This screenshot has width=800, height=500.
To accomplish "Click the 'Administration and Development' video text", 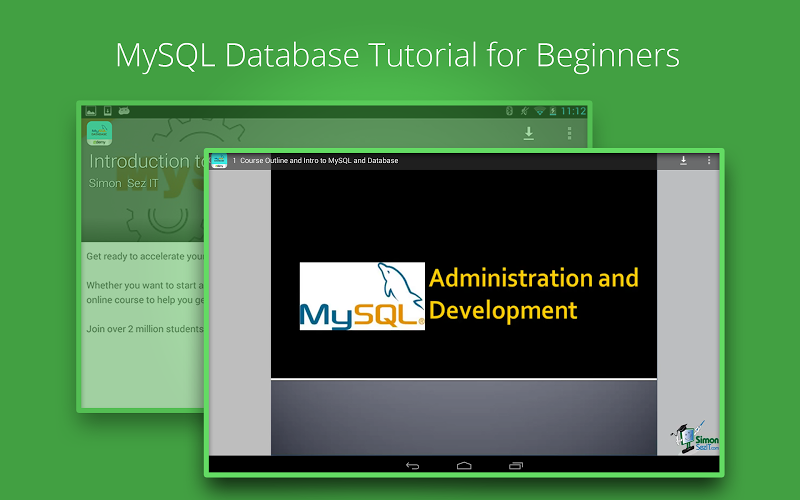I will point(534,294).
